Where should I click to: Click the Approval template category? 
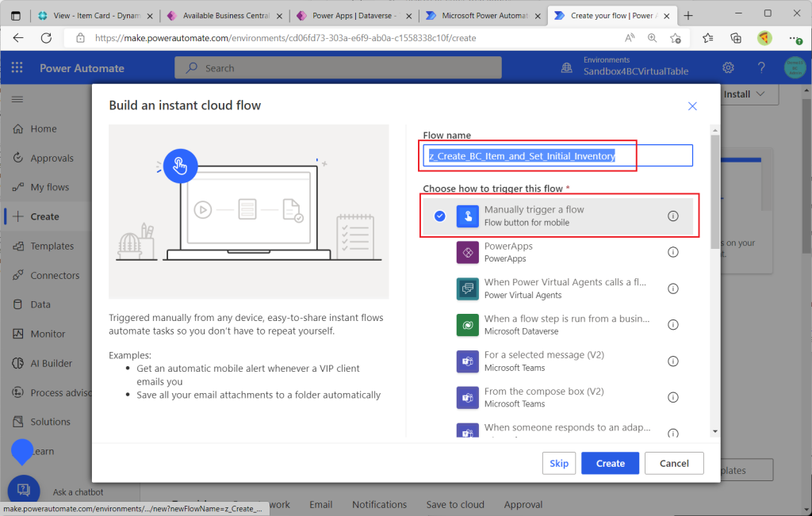[x=523, y=504]
